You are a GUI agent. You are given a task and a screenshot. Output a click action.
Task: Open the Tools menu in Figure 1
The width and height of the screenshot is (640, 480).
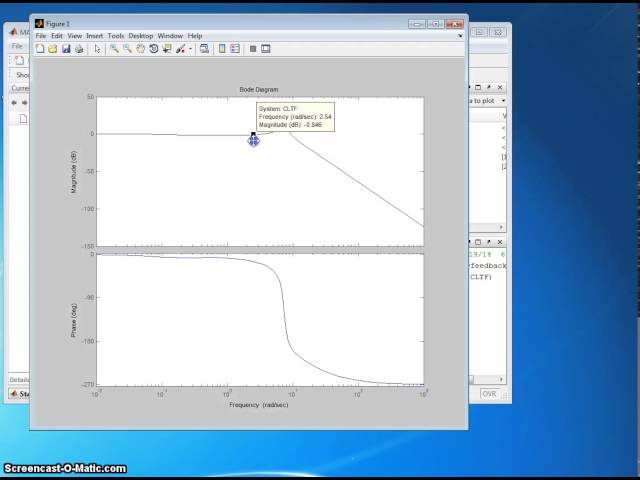pyautogui.click(x=116, y=36)
